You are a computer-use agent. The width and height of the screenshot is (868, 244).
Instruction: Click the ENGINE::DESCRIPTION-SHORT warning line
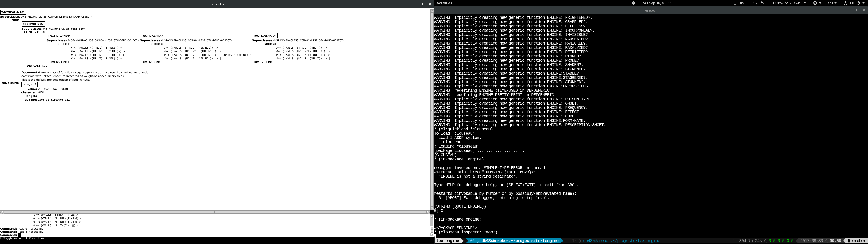coord(520,125)
